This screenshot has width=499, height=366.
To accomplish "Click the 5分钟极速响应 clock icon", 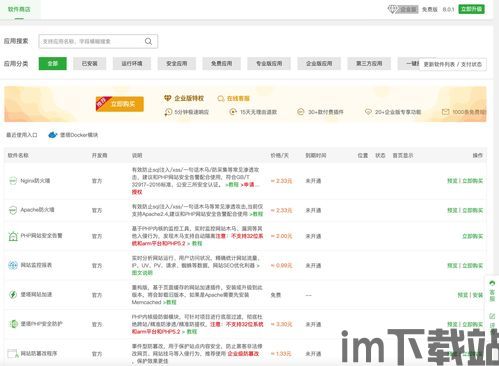I will 168,112.
